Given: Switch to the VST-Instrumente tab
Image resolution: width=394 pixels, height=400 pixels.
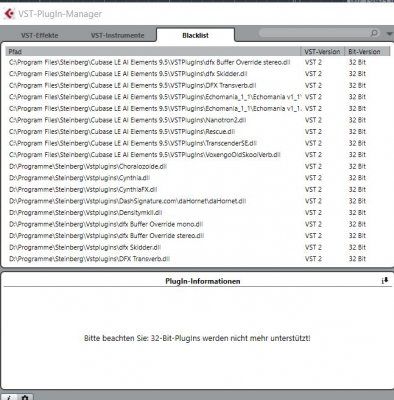Looking at the screenshot, I should click(x=117, y=35).
